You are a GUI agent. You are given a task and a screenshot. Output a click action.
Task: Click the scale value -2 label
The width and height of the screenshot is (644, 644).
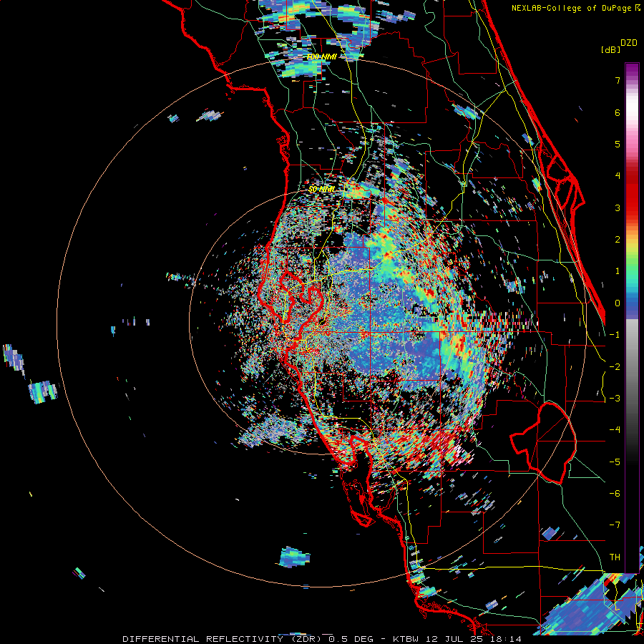[x=615, y=367]
